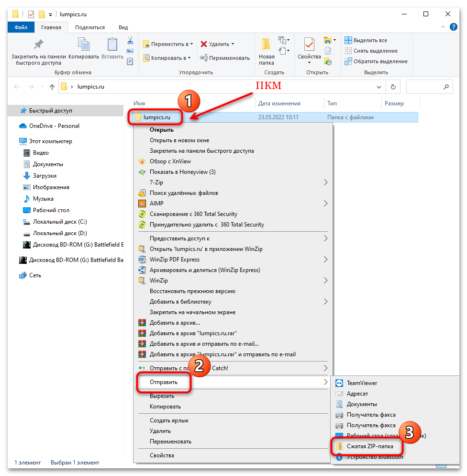Expand Предоставить доступ к submenu
This screenshot has width=467, height=476.
325,238
